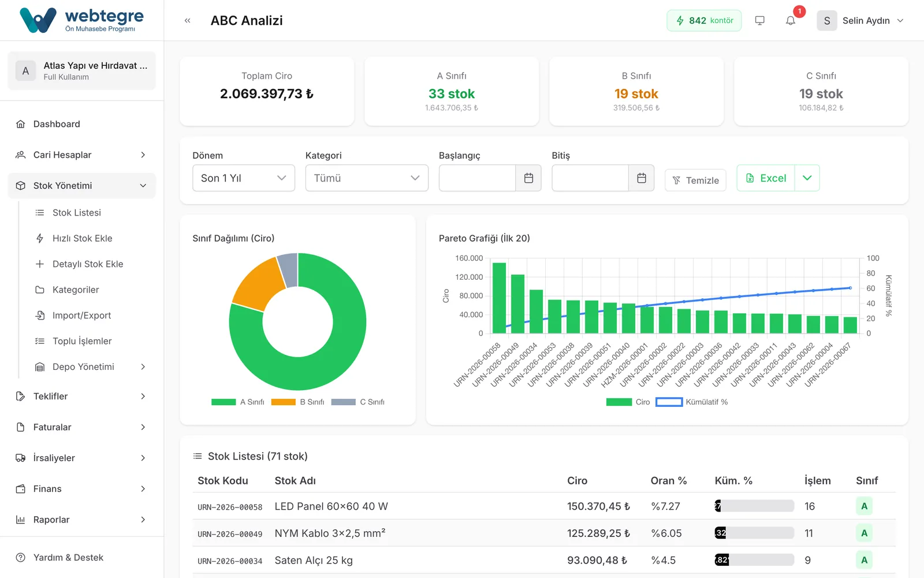
Task: Click the Stok Yönetimi box icon
Action: click(x=21, y=186)
